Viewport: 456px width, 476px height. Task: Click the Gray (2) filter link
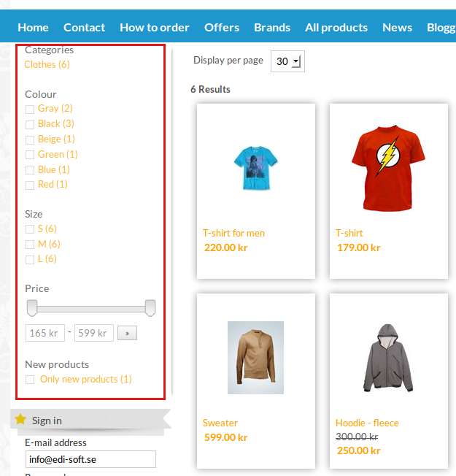55,108
